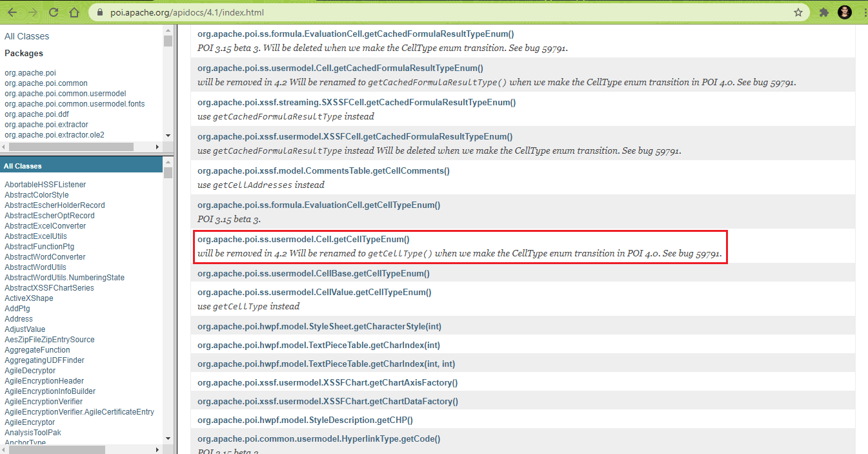
Task: Open HyperlinkType.getCode() link
Action: click(319, 439)
